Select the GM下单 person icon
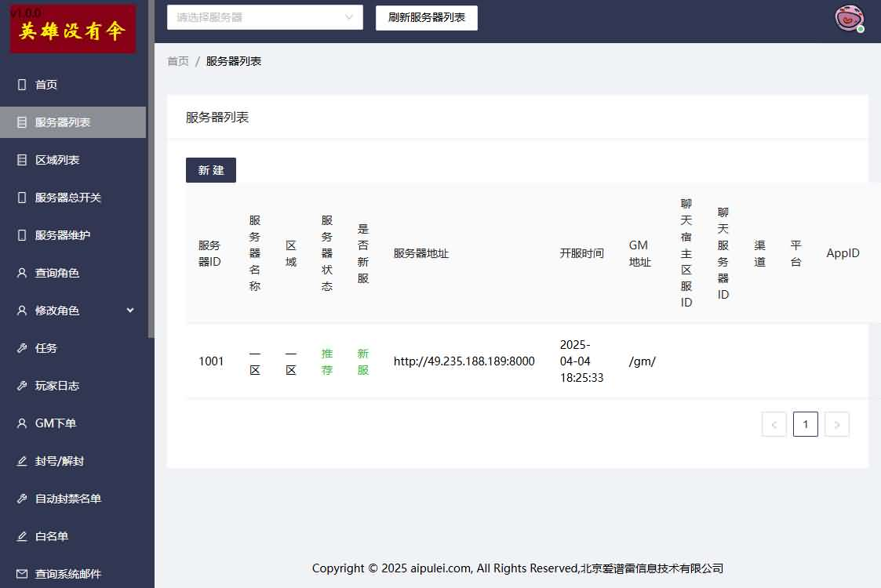 [20, 423]
